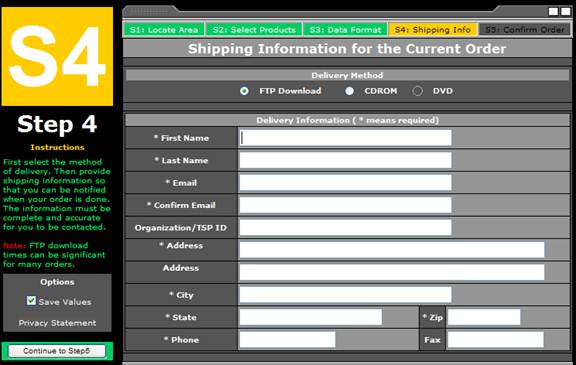Switch to the S2: Select Products tab
This screenshot has height=365, width=576.
click(254, 30)
